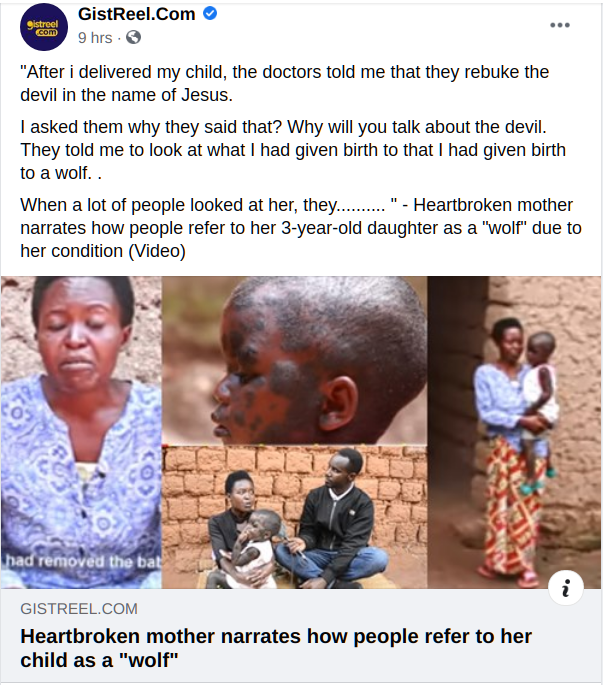The width and height of the screenshot is (603, 685).
Task: Open the link info 'i' button
Action: pyautogui.click(x=566, y=588)
